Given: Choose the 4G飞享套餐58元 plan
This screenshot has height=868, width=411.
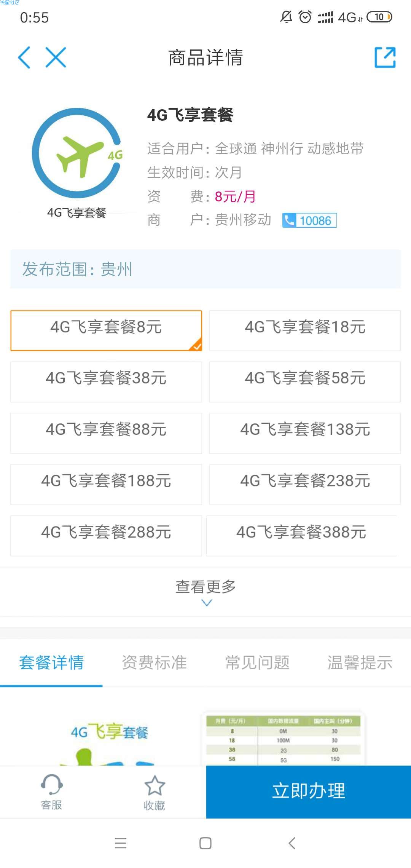Looking at the screenshot, I should (305, 382).
